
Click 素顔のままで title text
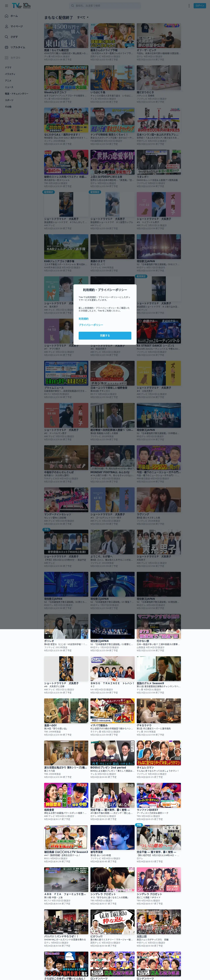tap(98, 261)
